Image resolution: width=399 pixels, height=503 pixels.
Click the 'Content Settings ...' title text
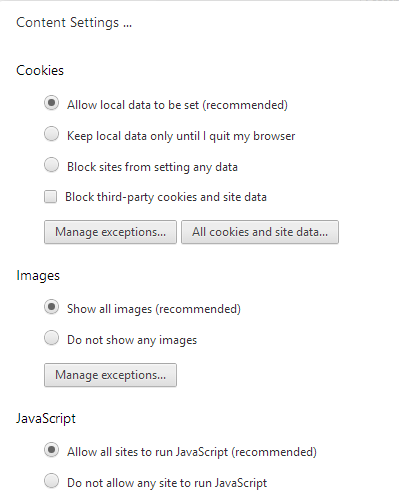point(74,23)
